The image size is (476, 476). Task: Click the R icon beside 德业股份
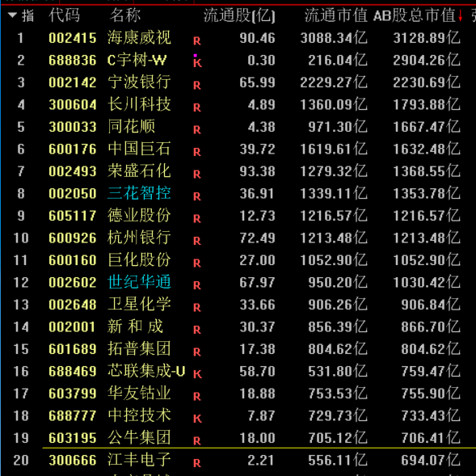tap(197, 219)
